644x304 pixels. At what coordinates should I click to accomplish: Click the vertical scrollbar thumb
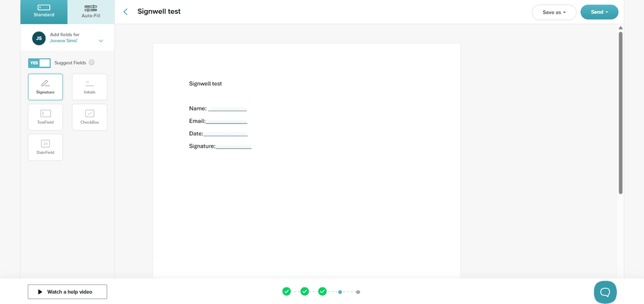[x=621, y=113]
